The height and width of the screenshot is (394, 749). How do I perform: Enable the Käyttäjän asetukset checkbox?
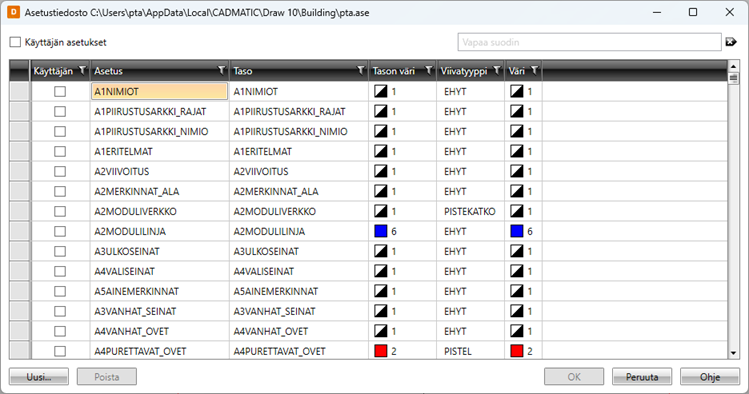15,42
